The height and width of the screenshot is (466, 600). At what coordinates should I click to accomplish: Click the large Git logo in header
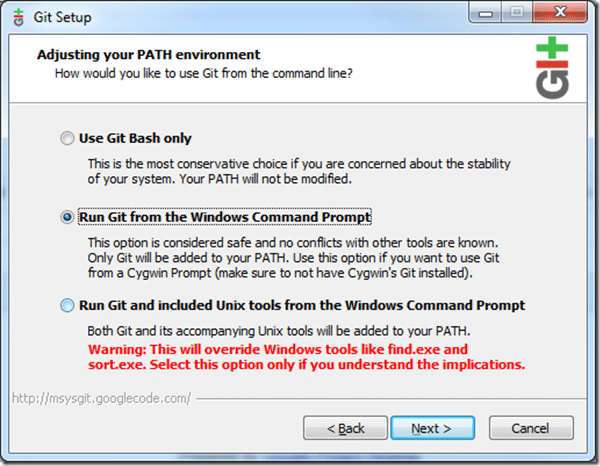click(552, 68)
